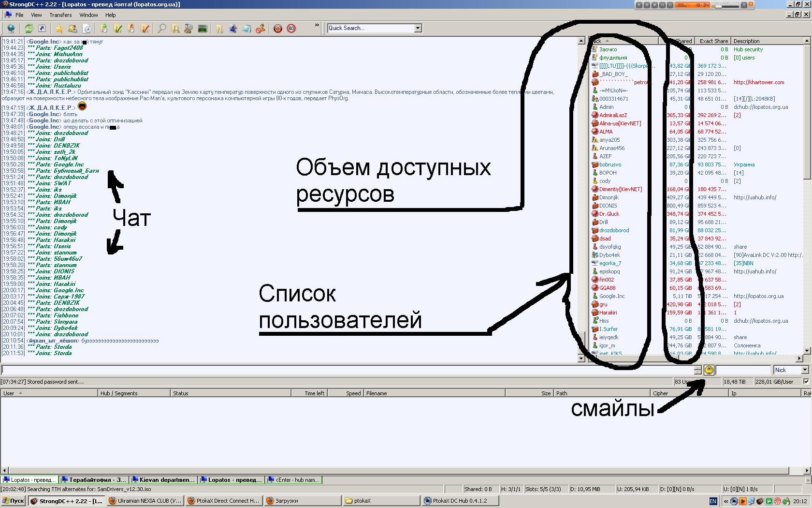Open Public Hubs via globe icon
The image size is (812, 508).
pos(11,29)
